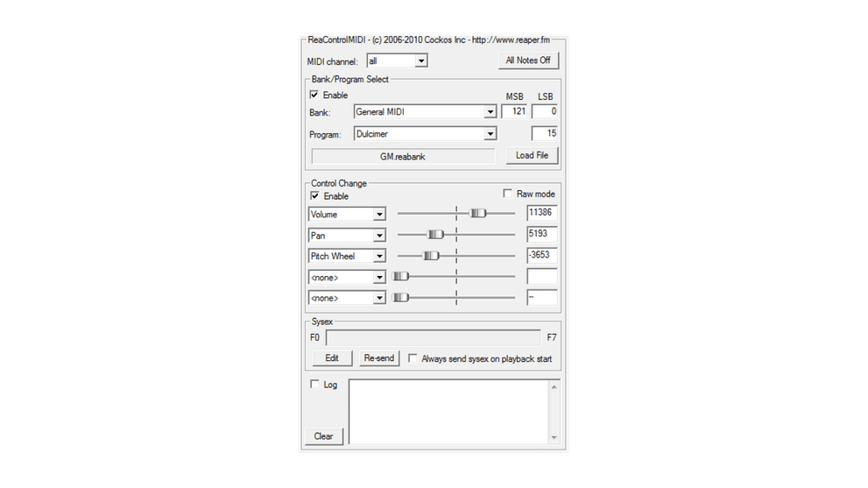
Task: Click the Pan value field showing 5193
Action: [541, 235]
